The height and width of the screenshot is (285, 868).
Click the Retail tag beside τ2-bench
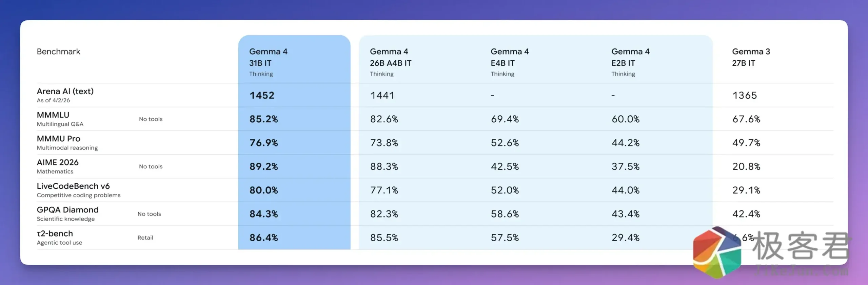coord(145,238)
